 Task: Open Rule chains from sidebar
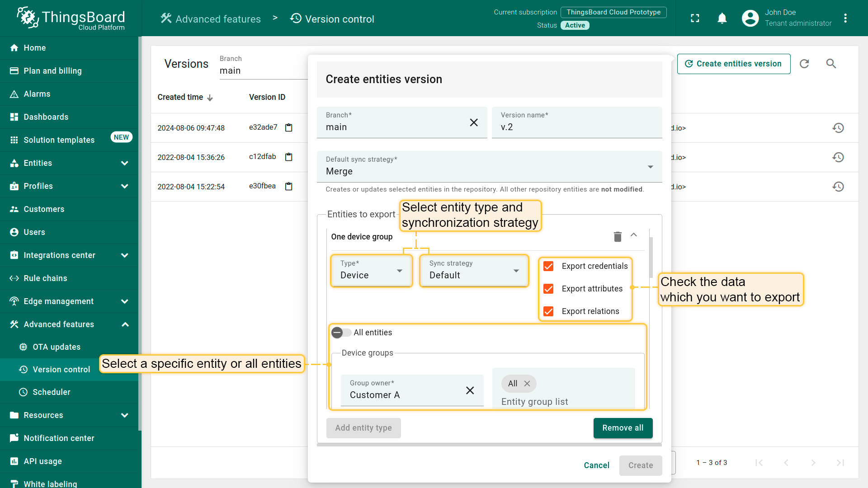pyautogui.click(x=45, y=278)
